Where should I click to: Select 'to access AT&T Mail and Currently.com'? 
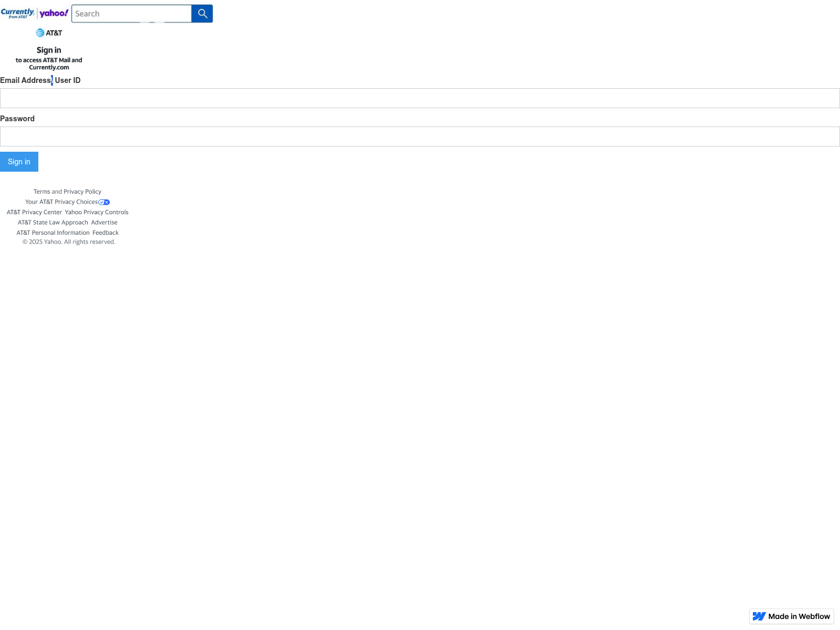[x=49, y=64]
